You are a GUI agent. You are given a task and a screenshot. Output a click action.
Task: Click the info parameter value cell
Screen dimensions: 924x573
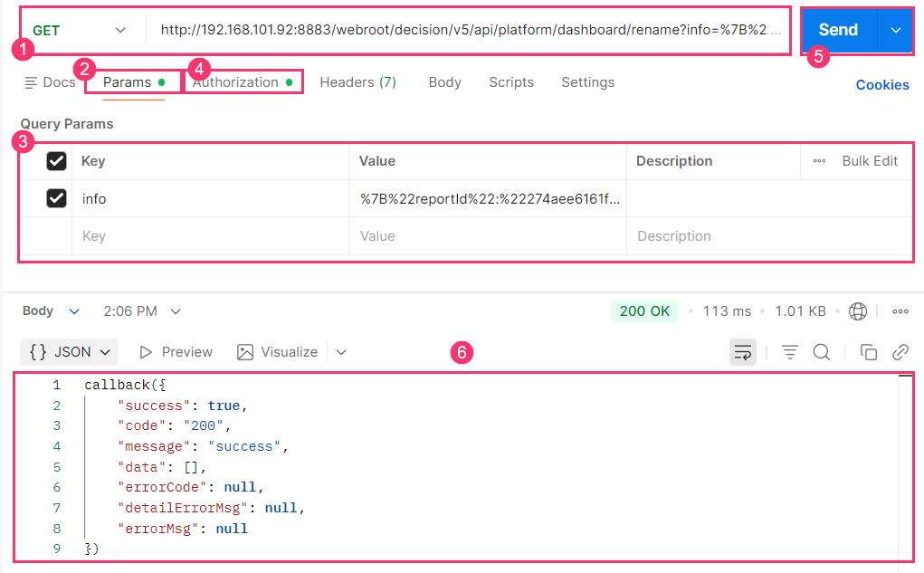point(488,198)
